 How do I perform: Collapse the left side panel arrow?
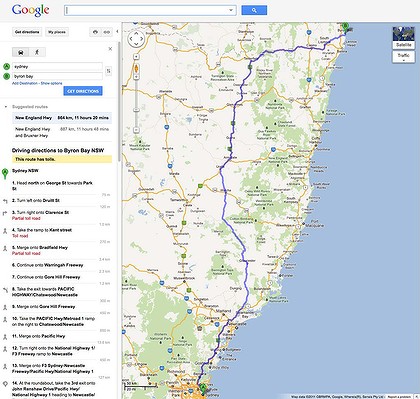(117, 32)
